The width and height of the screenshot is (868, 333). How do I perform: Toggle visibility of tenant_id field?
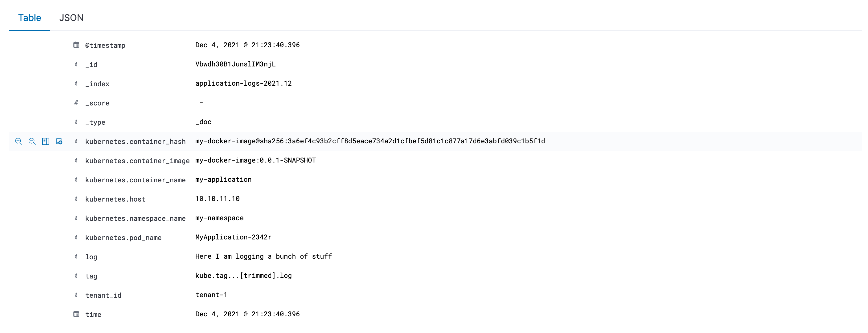[46, 294]
